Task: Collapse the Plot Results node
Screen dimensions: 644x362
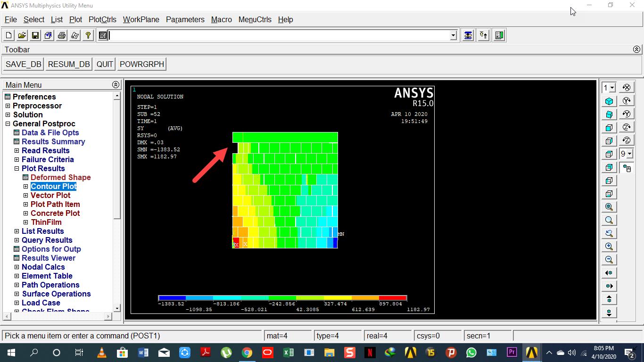Action: click(17, 168)
